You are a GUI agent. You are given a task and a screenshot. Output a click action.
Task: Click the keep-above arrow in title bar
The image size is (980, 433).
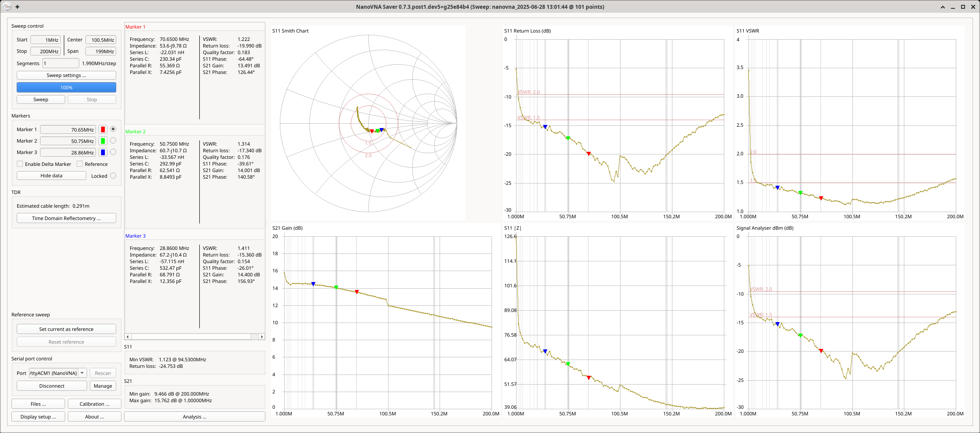tap(943, 7)
